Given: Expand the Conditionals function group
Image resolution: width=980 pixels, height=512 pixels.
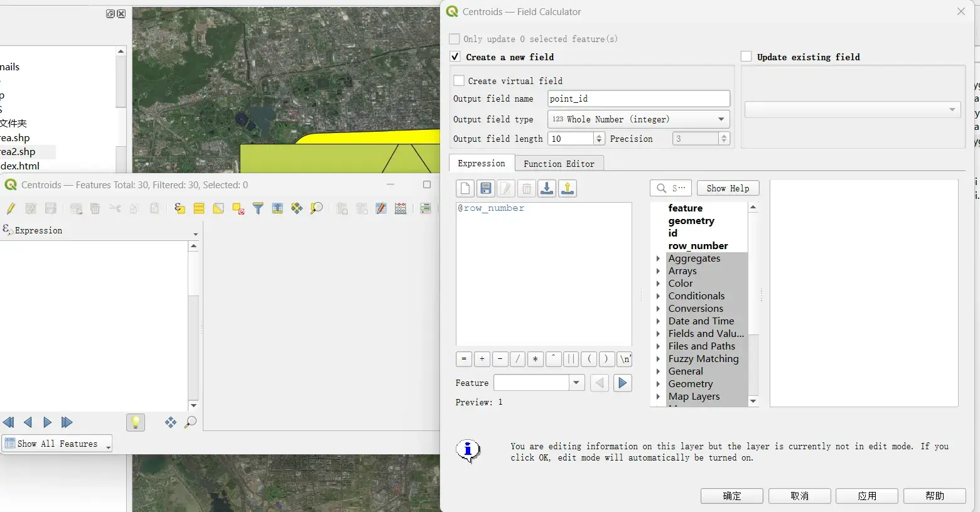Looking at the screenshot, I should [x=658, y=296].
